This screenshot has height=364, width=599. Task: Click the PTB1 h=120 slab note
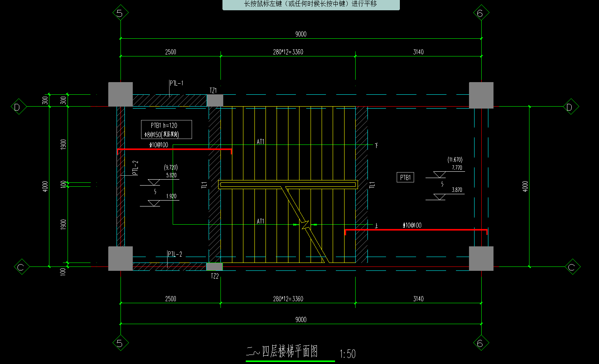(164, 126)
